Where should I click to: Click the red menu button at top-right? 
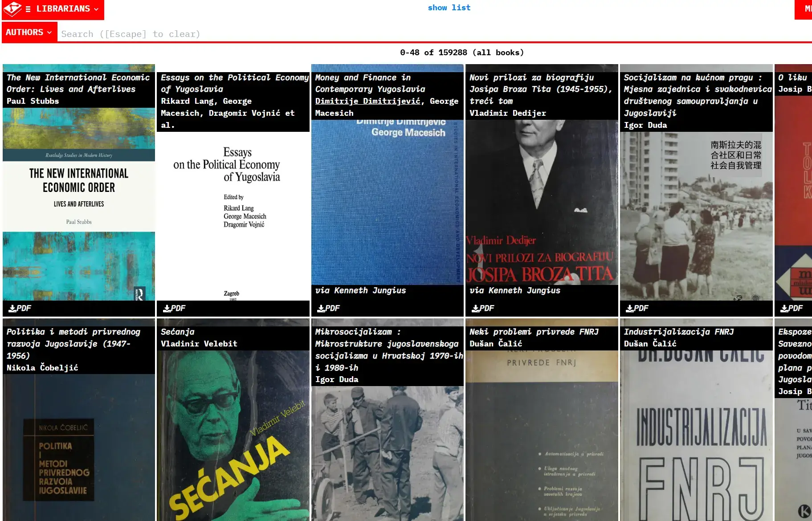click(x=804, y=9)
